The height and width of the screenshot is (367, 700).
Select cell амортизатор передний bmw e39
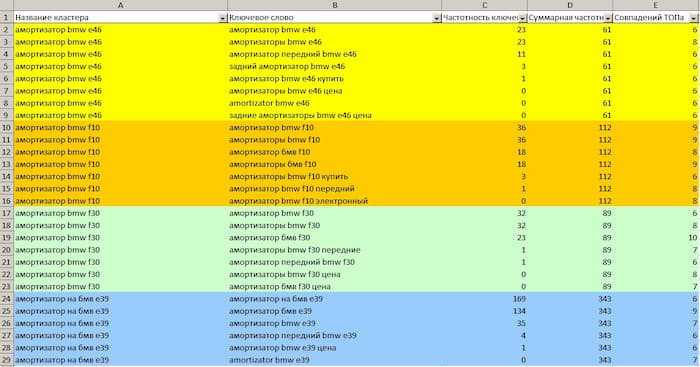[x=334, y=336]
